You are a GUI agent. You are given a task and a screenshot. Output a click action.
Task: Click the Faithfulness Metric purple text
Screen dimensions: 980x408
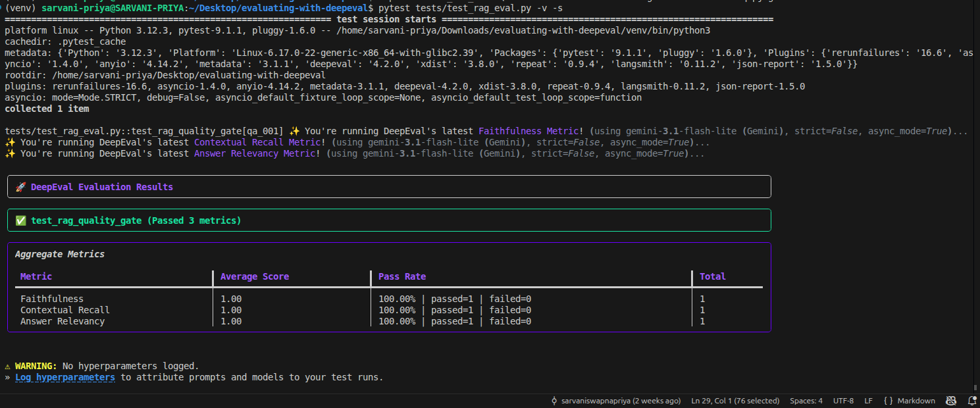coord(529,131)
